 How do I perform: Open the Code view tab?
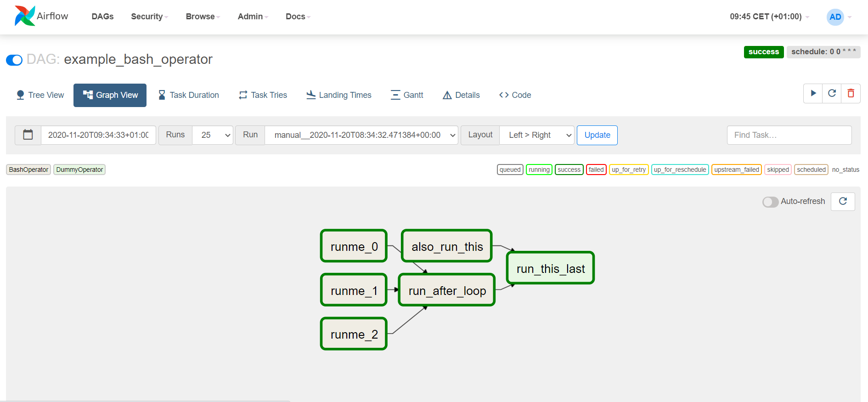(515, 95)
